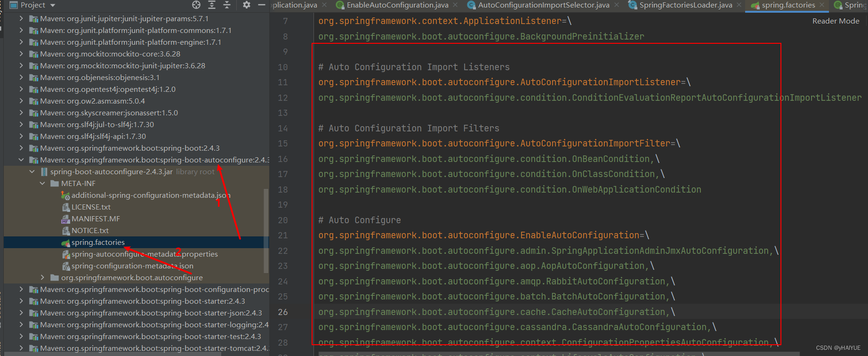The height and width of the screenshot is (356, 868).
Task: Click the BackgroundPreinitializer entry on line 8
Action: (481, 36)
